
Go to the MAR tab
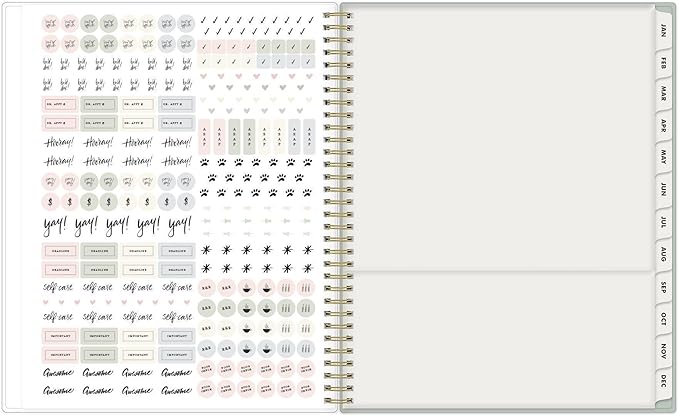point(663,94)
